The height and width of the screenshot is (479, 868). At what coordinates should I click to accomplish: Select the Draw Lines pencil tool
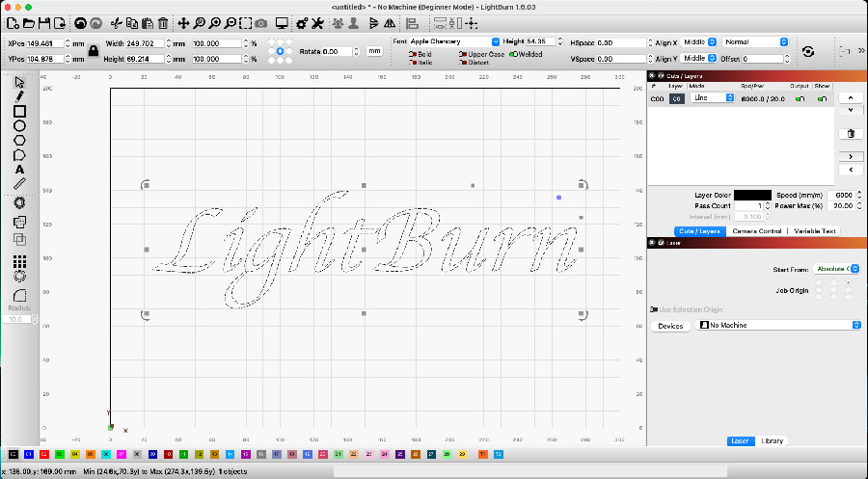tap(19, 96)
